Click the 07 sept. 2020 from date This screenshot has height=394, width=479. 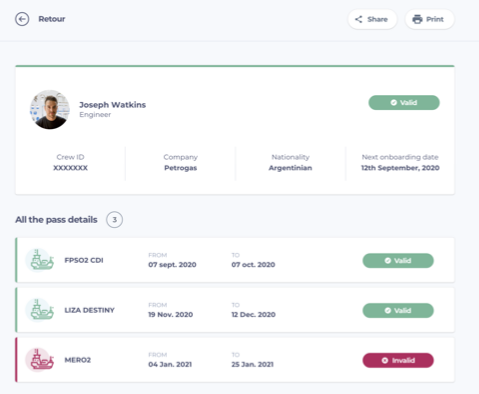172,265
